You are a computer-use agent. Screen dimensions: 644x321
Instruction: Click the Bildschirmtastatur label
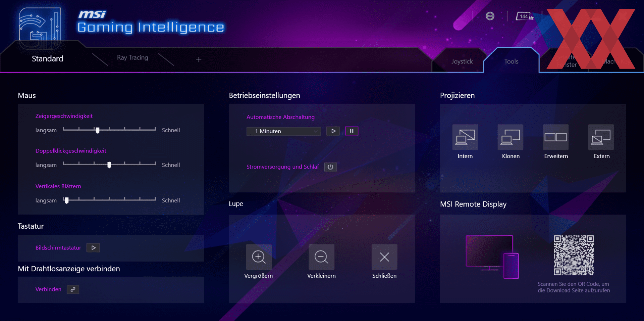pyautogui.click(x=58, y=248)
